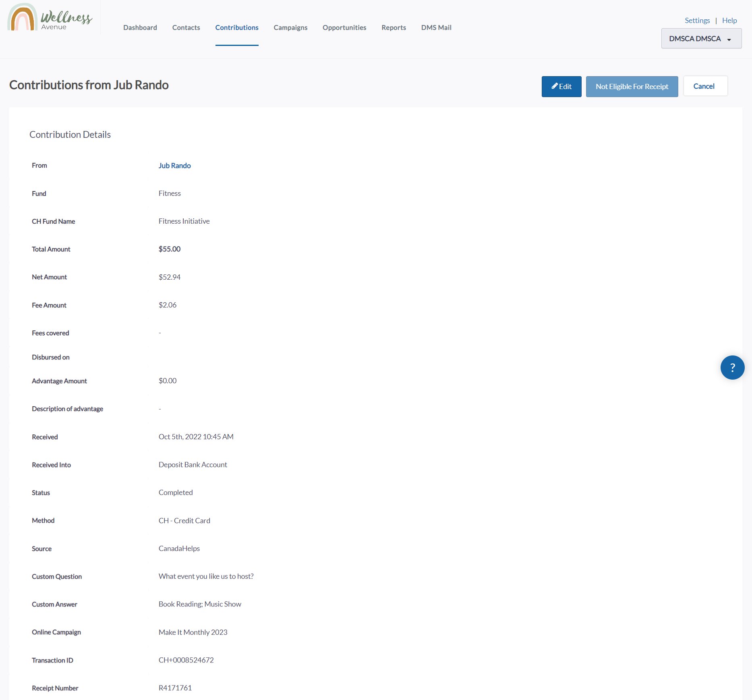Click the Contribution Details section heading

(x=70, y=135)
